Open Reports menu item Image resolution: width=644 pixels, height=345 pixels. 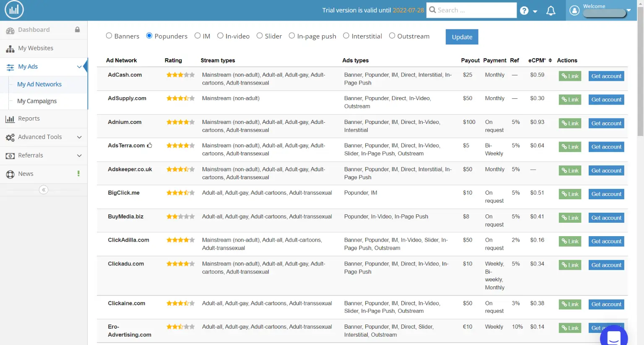pyautogui.click(x=44, y=119)
